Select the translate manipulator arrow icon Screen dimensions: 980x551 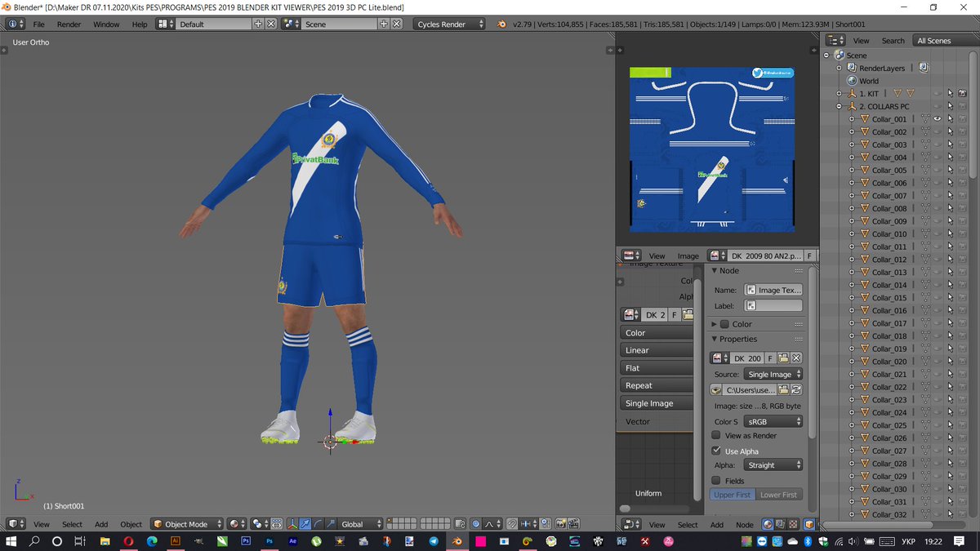tap(305, 524)
